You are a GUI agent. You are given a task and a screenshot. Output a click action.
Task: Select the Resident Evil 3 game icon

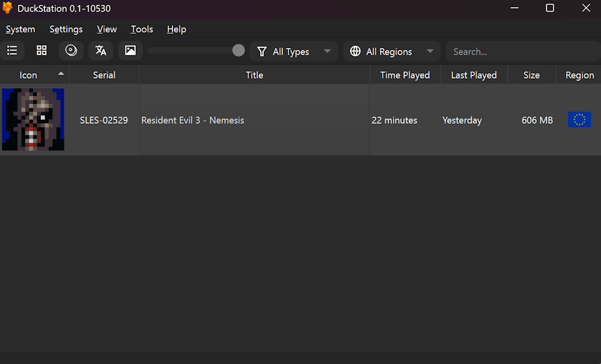pyautogui.click(x=33, y=120)
